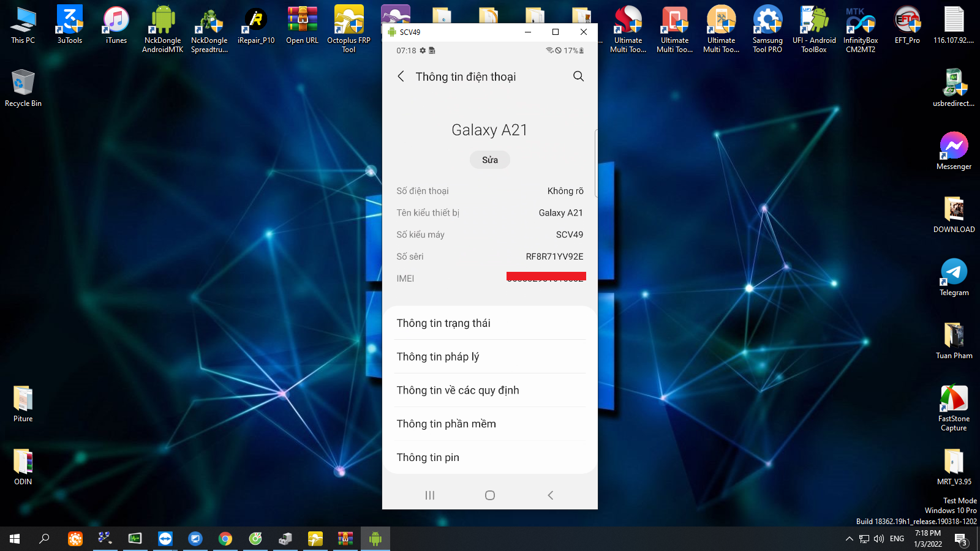Open Thông tin trạng thái
Screen dimensions: 980x551
point(490,323)
